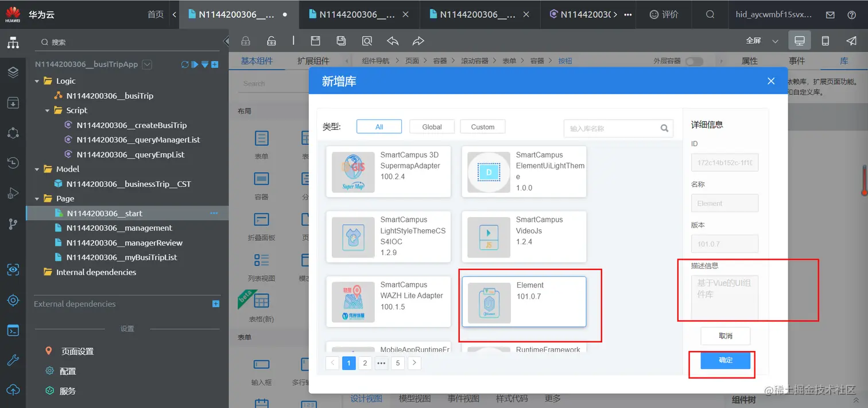Select the lock page icon in the toolbar
Viewport: 868px width, 408px height.
tap(246, 41)
